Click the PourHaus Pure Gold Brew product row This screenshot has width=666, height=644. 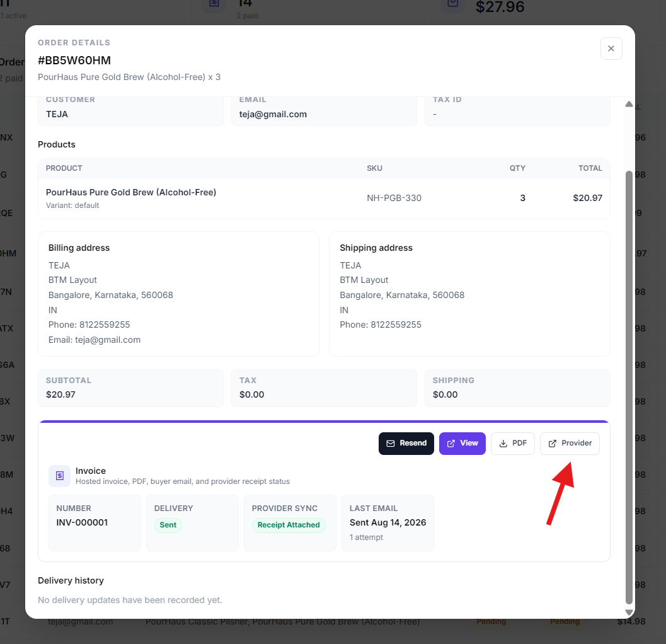[x=324, y=198]
